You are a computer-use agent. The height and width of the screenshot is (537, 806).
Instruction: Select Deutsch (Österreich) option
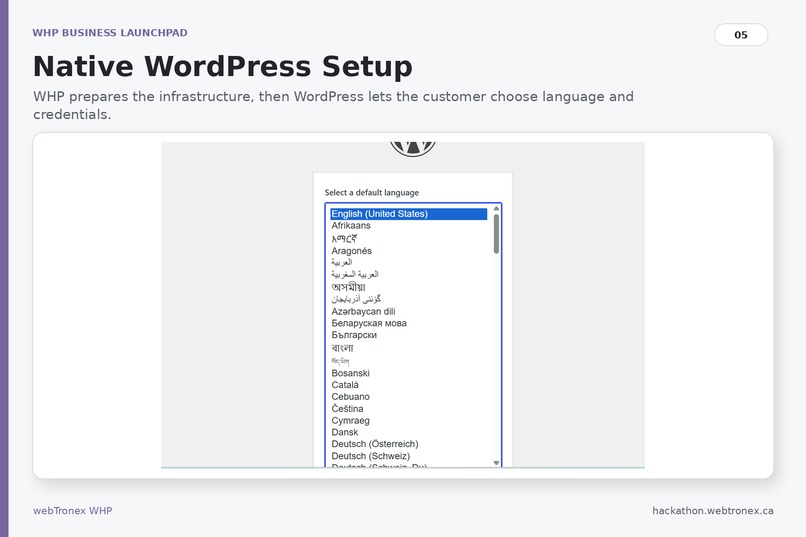click(375, 444)
